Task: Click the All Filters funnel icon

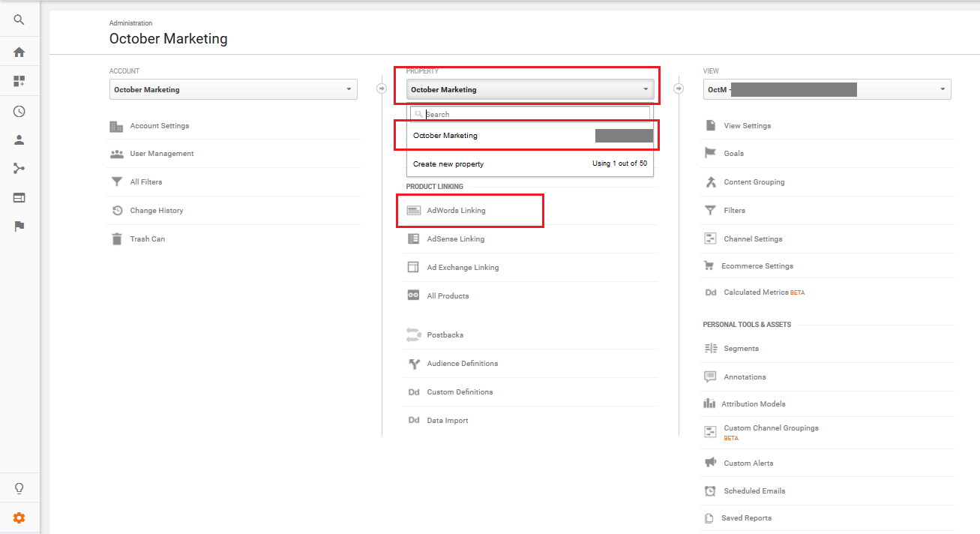Action: tap(116, 182)
